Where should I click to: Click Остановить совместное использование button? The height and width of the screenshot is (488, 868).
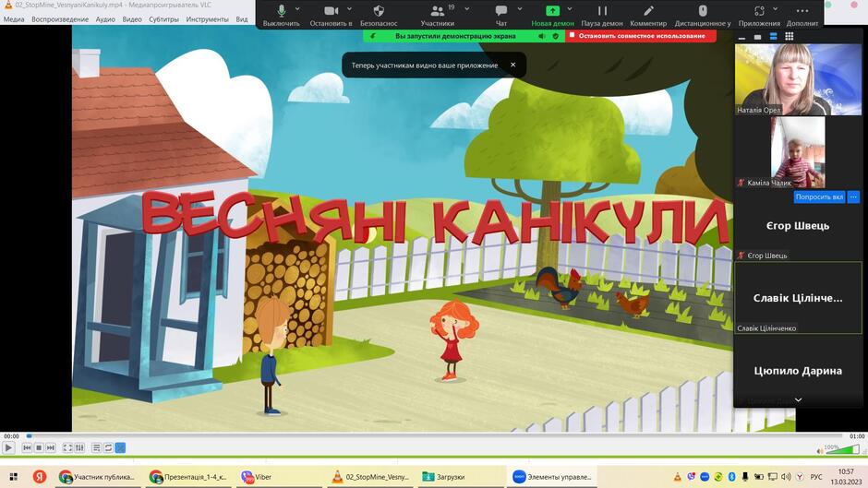(x=641, y=35)
